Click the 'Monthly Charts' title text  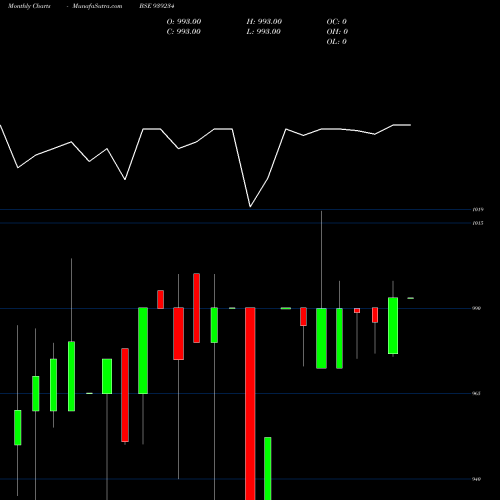(29, 6)
